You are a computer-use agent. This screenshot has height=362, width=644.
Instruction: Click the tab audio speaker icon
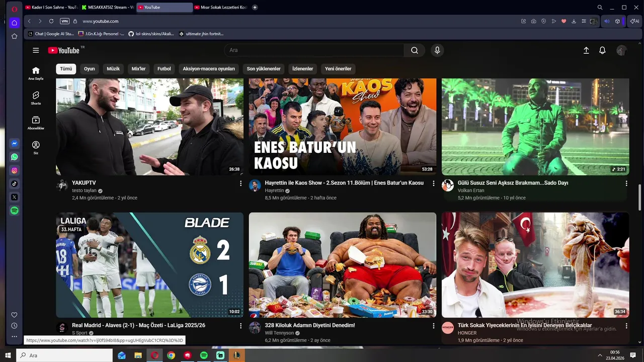(606, 21)
